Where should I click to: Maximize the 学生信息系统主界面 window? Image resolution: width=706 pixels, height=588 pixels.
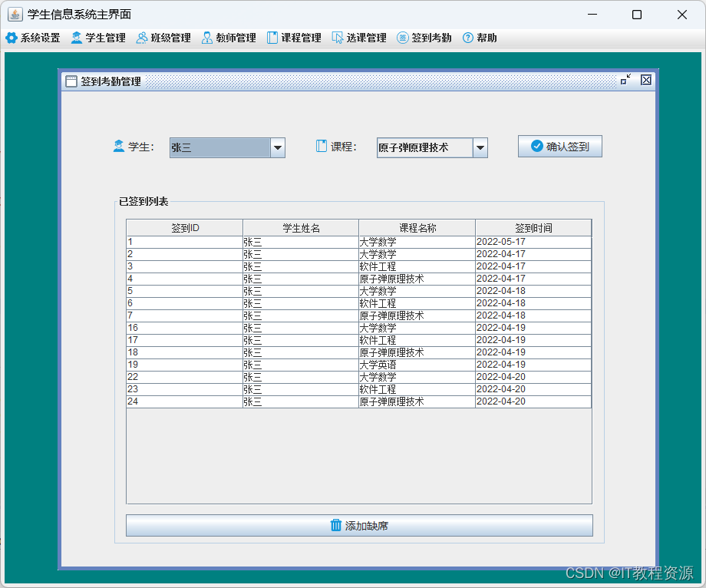tap(637, 15)
